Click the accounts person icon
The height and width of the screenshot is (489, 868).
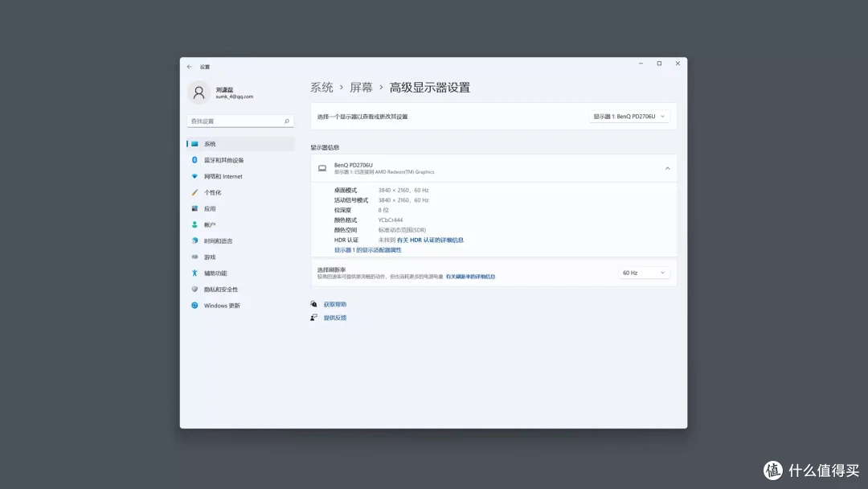pyautogui.click(x=194, y=225)
